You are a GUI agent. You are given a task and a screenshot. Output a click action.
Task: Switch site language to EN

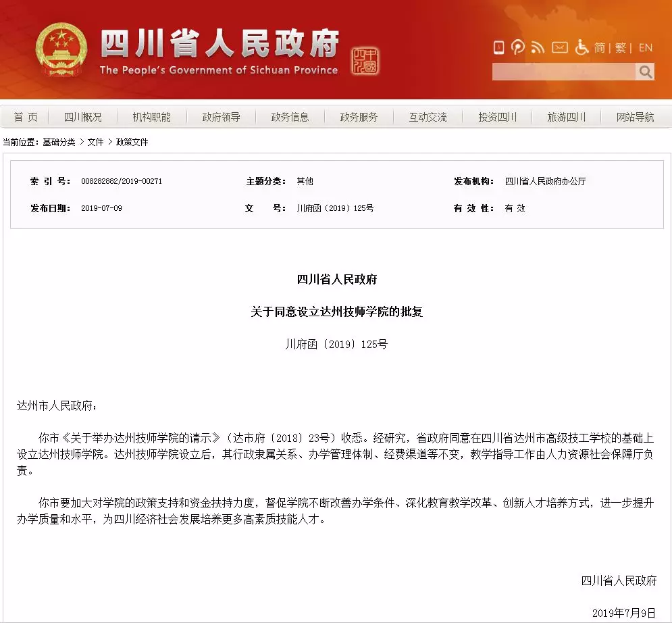pos(646,47)
